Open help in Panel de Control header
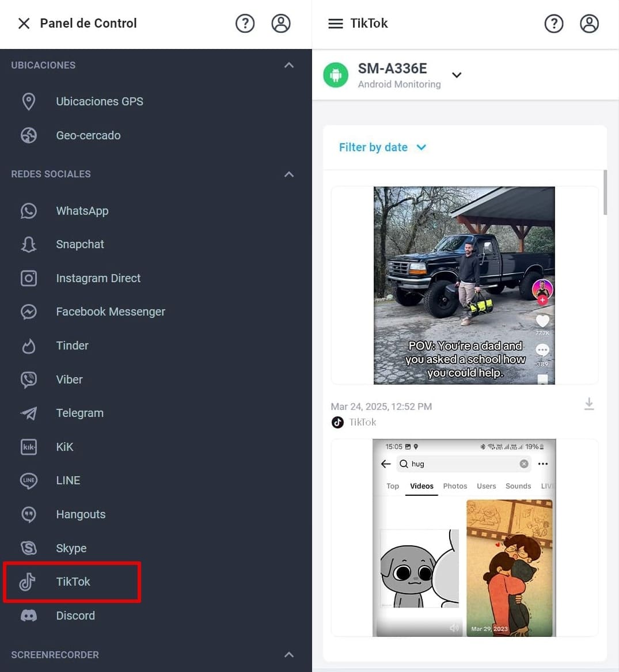Viewport: 619px width, 672px height. pyautogui.click(x=245, y=24)
